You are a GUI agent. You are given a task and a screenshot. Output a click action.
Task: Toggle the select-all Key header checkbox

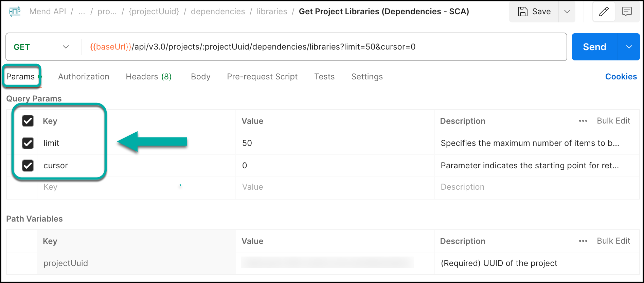pyautogui.click(x=28, y=121)
